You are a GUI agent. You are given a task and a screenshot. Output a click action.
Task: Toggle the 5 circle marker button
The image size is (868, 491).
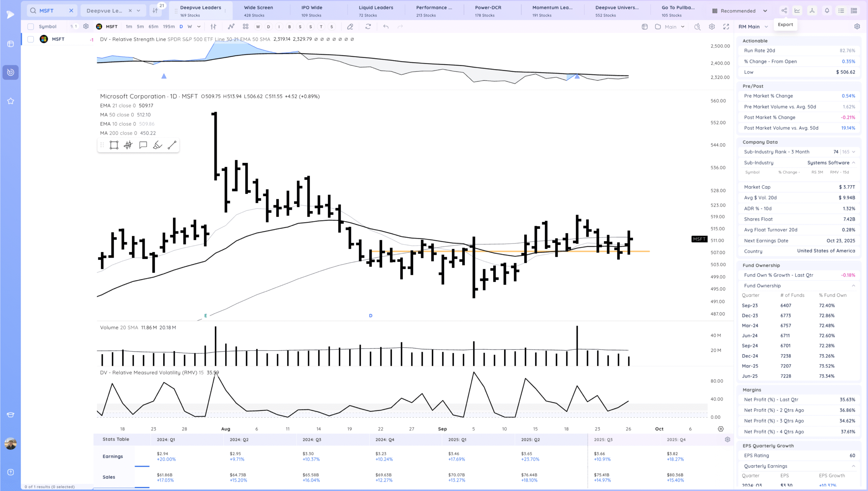(x=332, y=26)
